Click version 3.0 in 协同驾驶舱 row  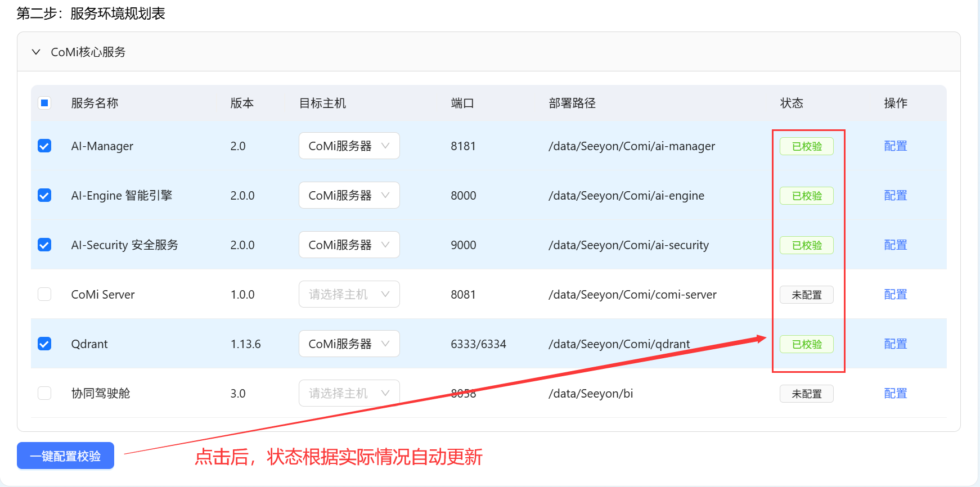coord(238,394)
